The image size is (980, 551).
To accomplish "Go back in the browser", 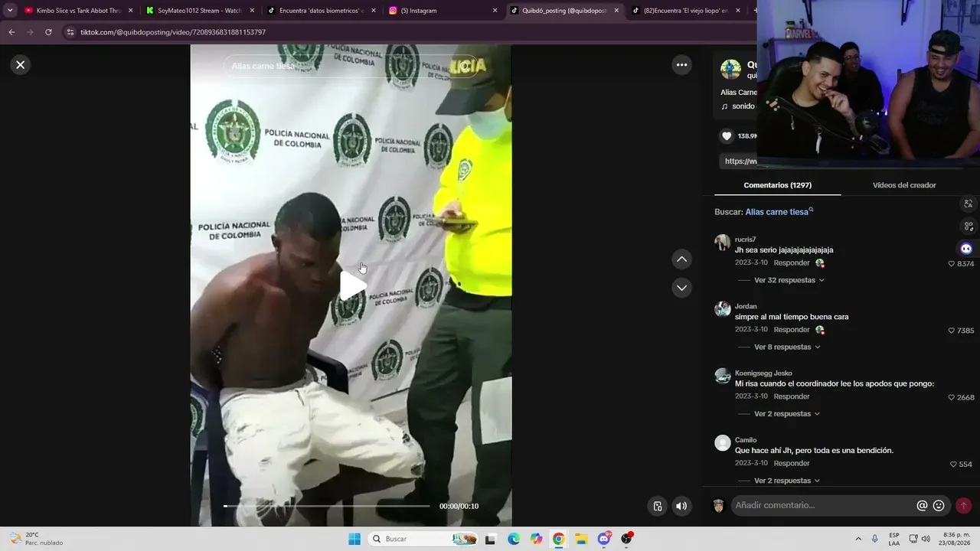I will coord(11,32).
